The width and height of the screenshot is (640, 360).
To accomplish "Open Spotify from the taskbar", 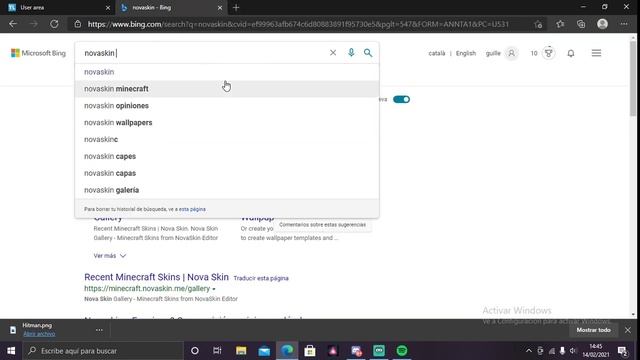I will coord(402,351).
